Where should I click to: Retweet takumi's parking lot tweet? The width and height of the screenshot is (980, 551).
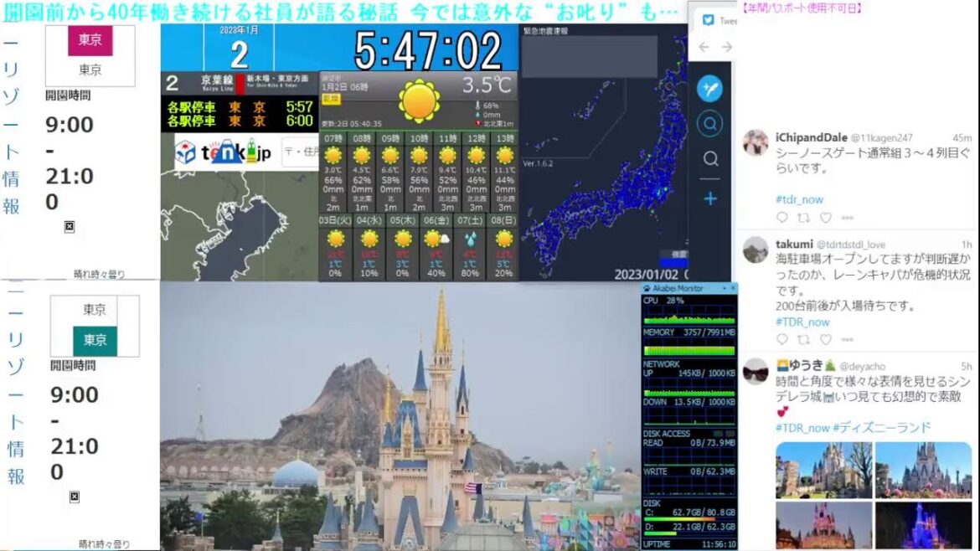pos(803,339)
